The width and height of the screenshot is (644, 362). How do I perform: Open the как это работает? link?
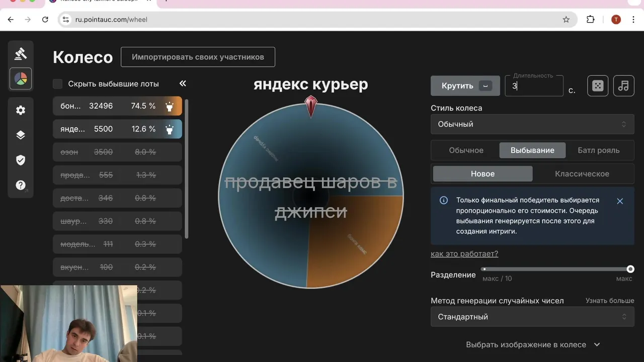tap(464, 254)
